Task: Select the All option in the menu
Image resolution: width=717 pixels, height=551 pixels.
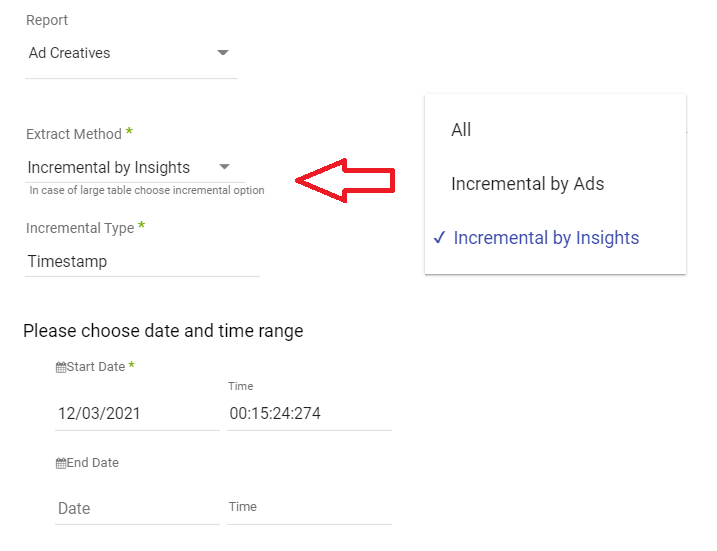Action: 461,130
